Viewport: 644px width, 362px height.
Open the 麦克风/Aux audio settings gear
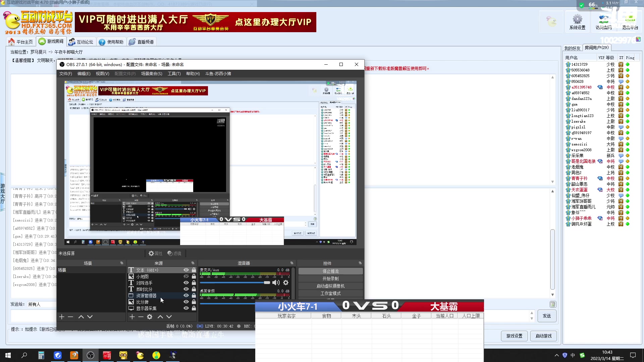coord(286,283)
